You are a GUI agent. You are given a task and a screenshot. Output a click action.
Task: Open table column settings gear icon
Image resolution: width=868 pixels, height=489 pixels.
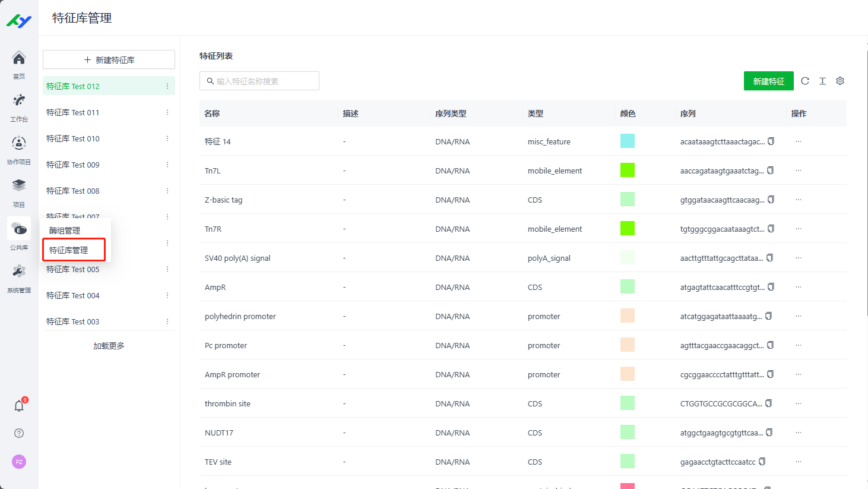[x=840, y=81]
